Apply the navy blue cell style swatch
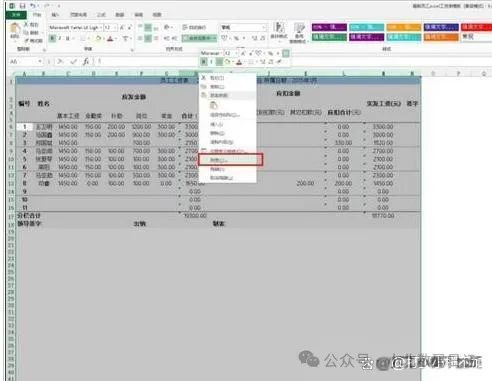 pos(441,27)
